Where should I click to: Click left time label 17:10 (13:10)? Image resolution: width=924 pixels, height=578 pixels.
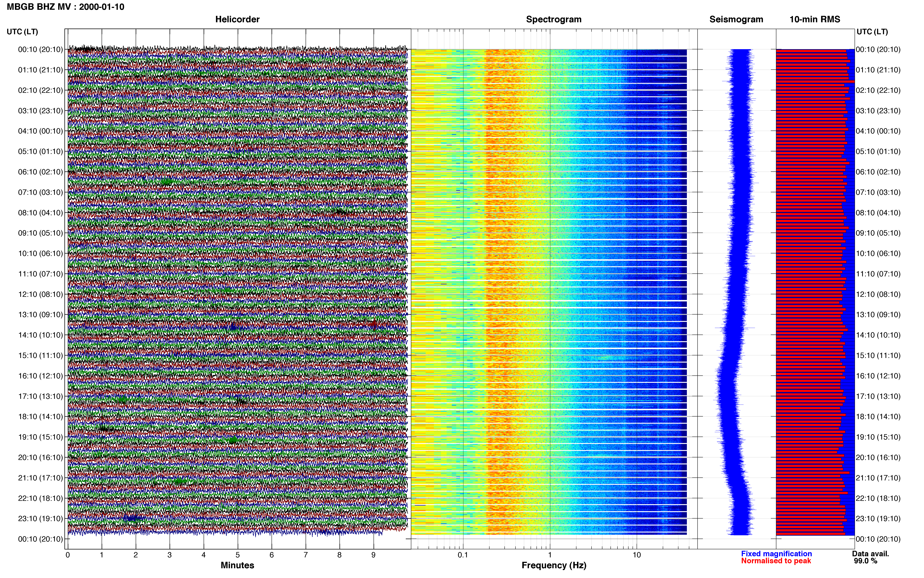pos(40,396)
